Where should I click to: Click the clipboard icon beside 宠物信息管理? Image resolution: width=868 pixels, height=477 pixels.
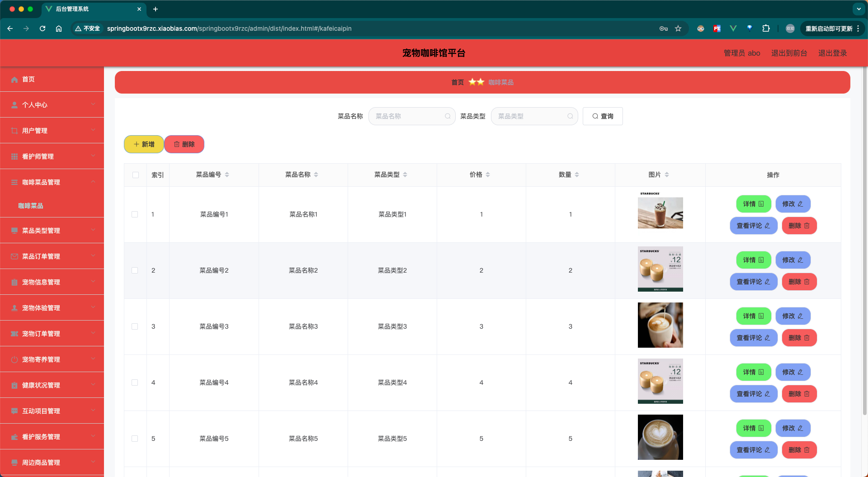(14, 282)
